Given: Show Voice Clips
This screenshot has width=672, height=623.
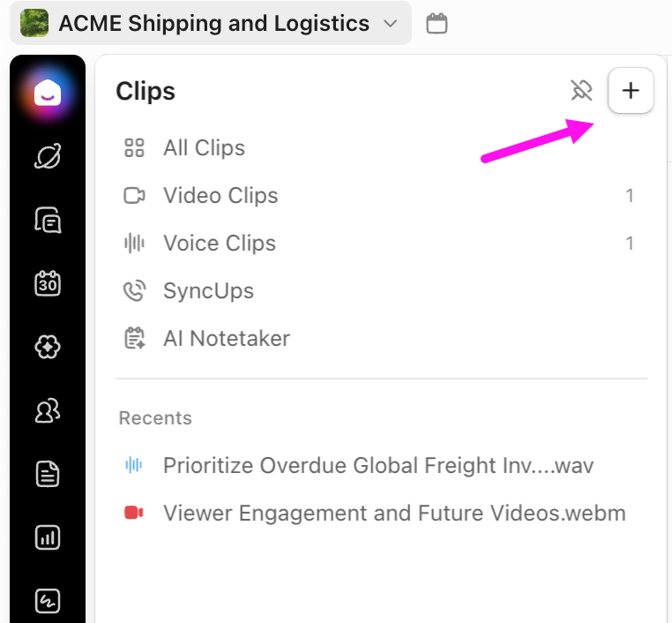Looking at the screenshot, I should pos(220,244).
